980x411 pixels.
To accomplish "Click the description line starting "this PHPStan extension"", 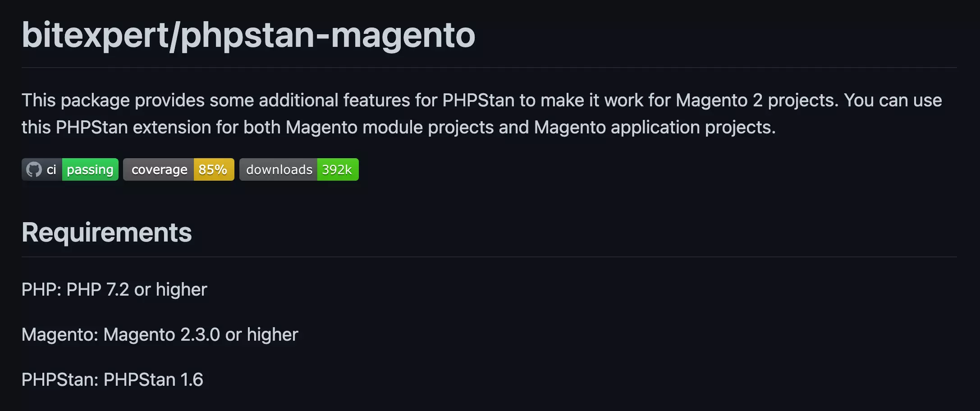I will 398,127.
